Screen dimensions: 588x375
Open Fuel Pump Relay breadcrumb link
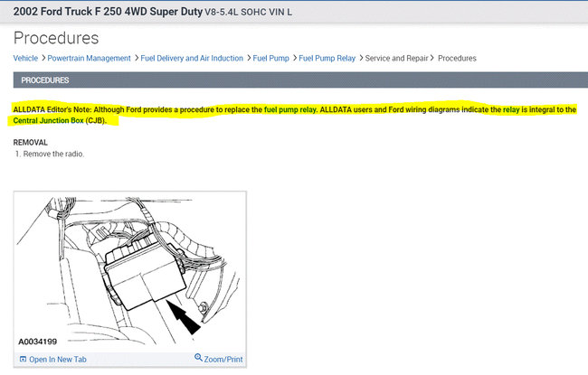(327, 58)
